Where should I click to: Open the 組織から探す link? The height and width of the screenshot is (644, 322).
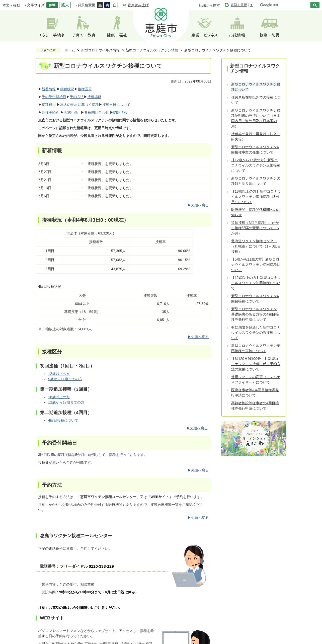[209, 5]
